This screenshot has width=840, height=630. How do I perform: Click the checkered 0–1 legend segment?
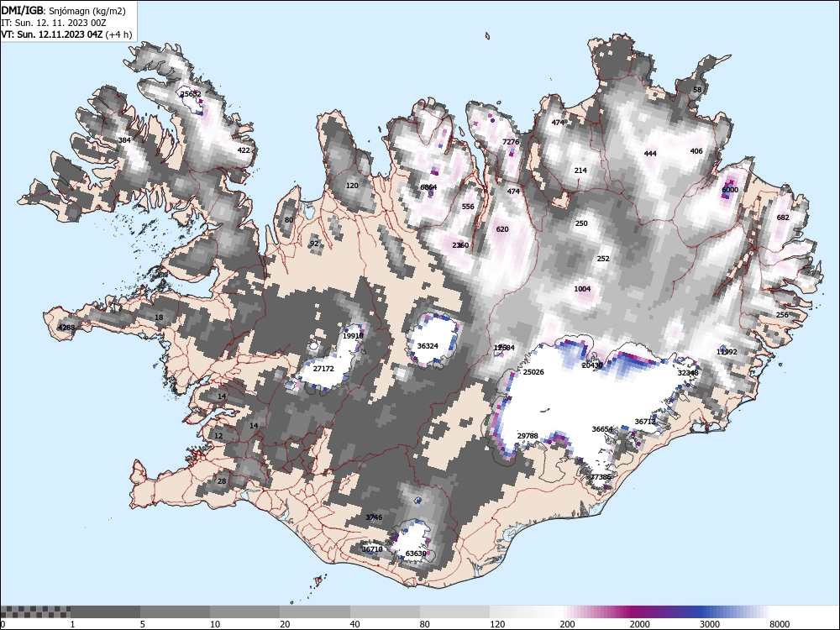point(35,612)
